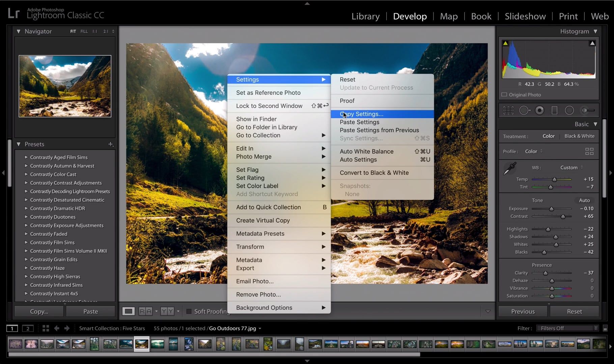Hide the top module picker panel arrow
Image resolution: width=614 pixels, height=364 pixels.
307,3
